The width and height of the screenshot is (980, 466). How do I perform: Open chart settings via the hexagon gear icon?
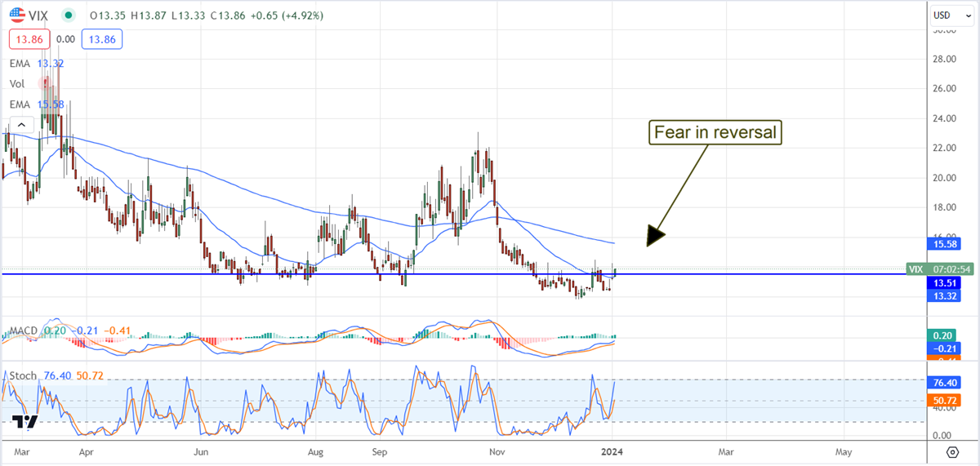951,451
